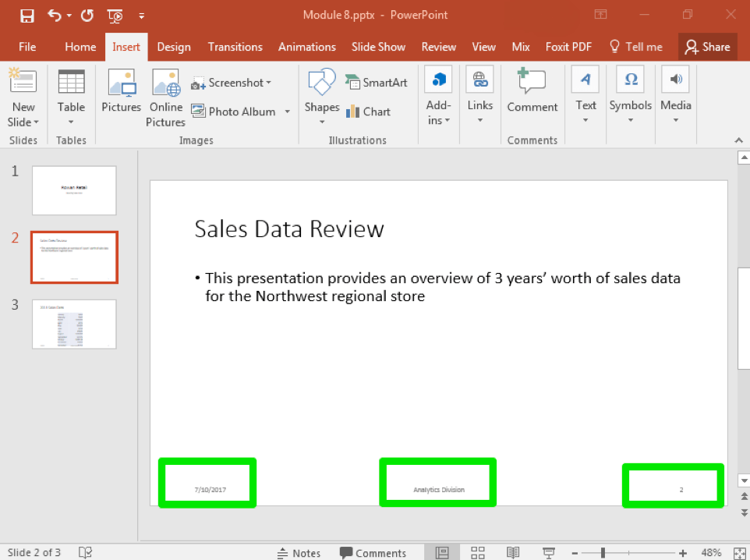Toggle the Notes pane
This screenshot has height=560, width=750.
tap(299, 553)
